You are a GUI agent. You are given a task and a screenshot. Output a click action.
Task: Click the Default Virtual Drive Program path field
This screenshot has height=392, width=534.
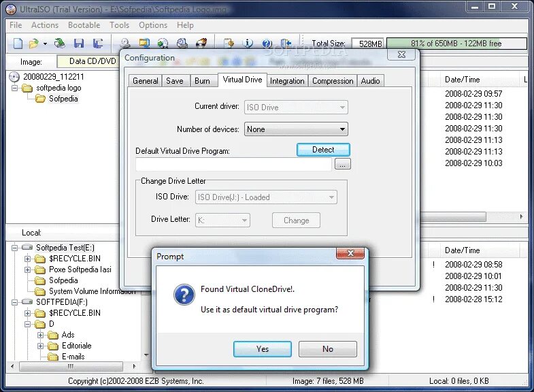[x=233, y=164]
